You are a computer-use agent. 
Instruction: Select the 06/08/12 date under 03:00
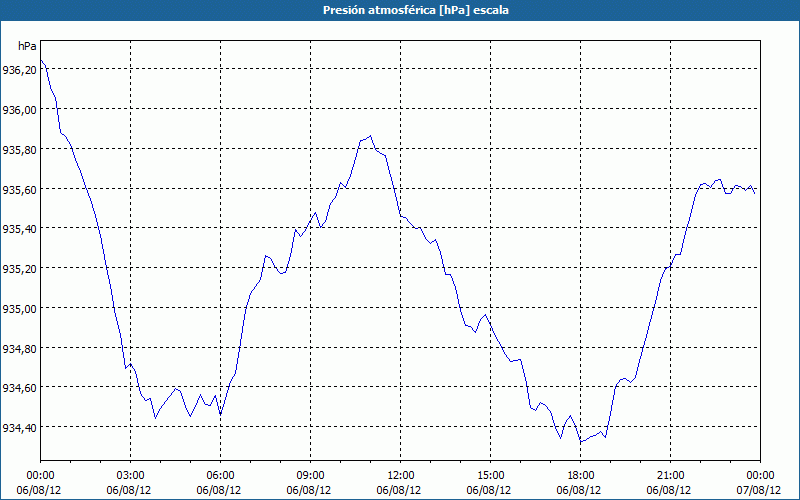(129, 490)
